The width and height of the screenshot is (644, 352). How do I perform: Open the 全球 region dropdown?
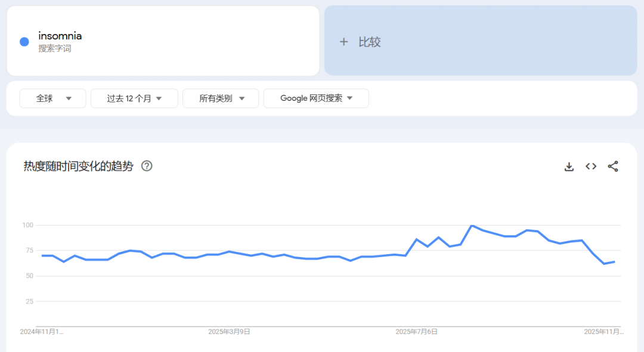tap(52, 98)
